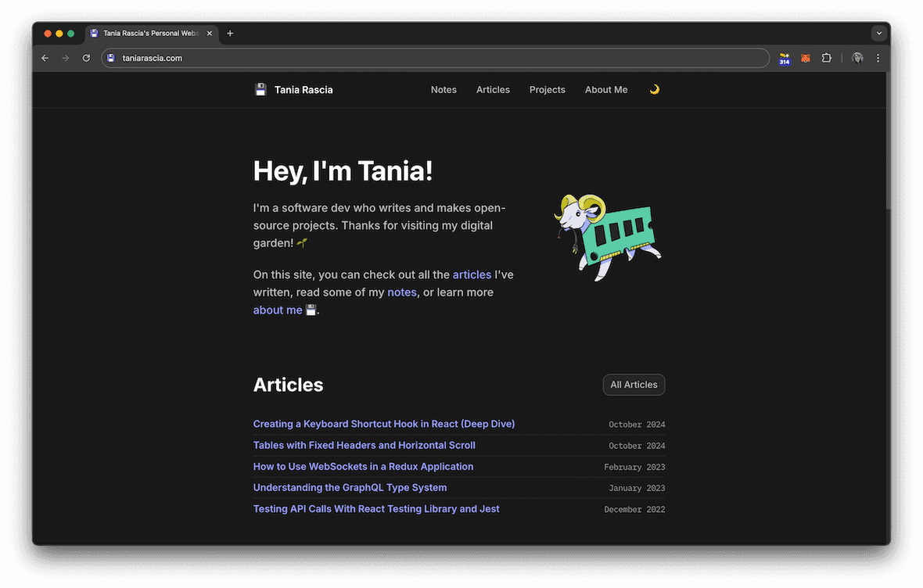Image resolution: width=923 pixels, height=588 pixels.
Task: Expand the site info icon in the address bar
Action: 110,58
